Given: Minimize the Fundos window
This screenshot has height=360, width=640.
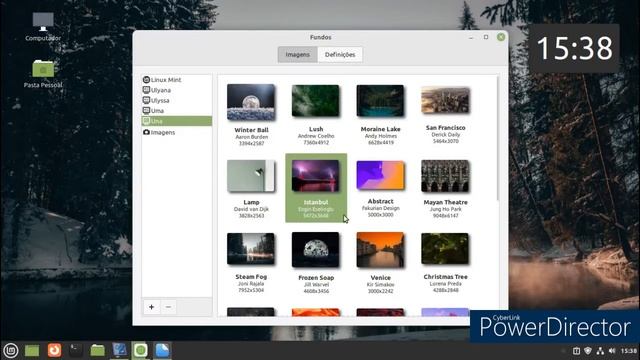Looking at the screenshot, I should pyautogui.click(x=471, y=37).
